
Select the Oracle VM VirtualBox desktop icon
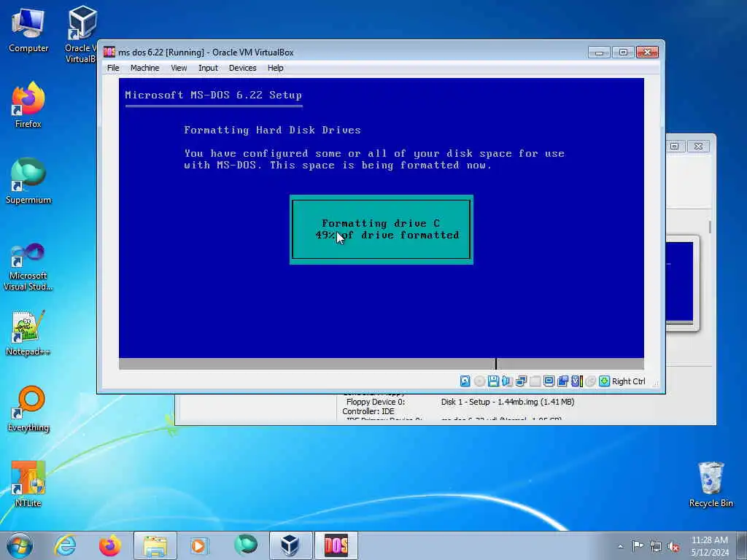click(80, 34)
